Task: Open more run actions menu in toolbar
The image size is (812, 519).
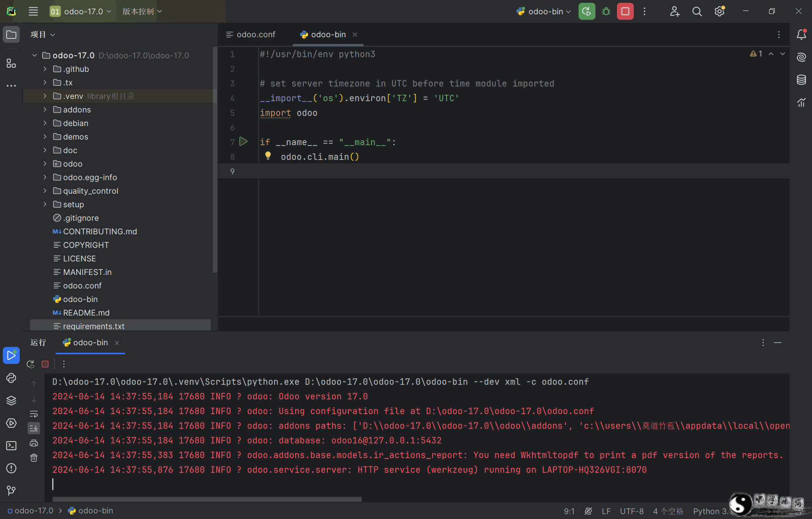Action: click(x=645, y=11)
